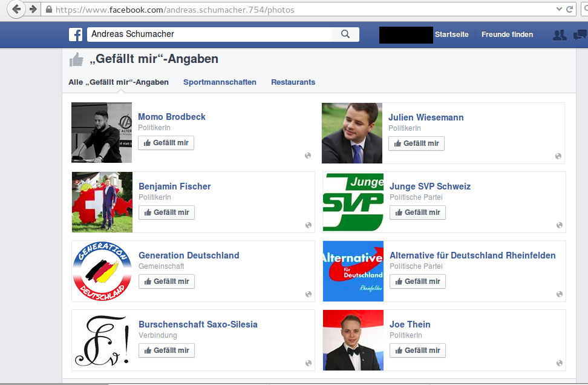Open friend requests icon in the header

point(560,35)
